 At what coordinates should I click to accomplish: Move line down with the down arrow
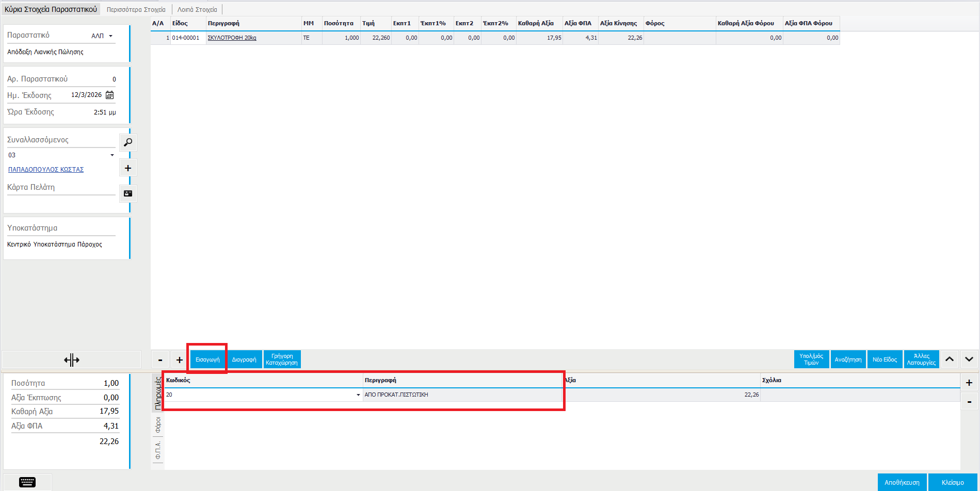[969, 359]
